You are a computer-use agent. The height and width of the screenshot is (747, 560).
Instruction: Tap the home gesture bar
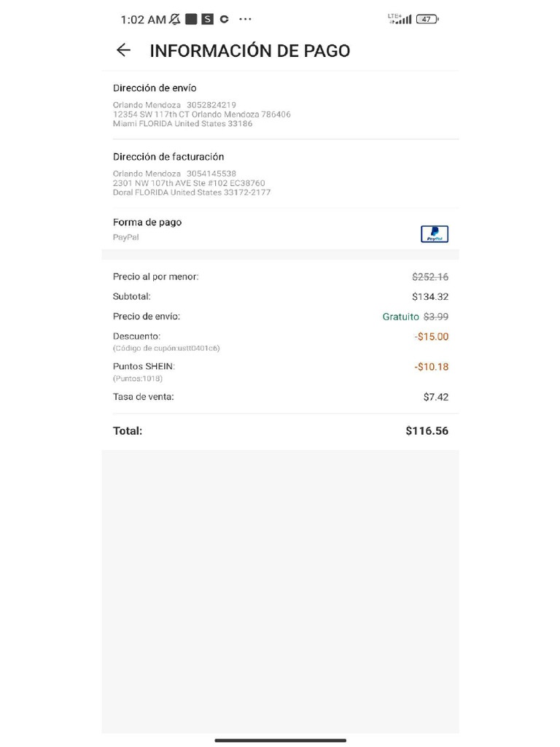pyautogui.click(x=280, y=740)
